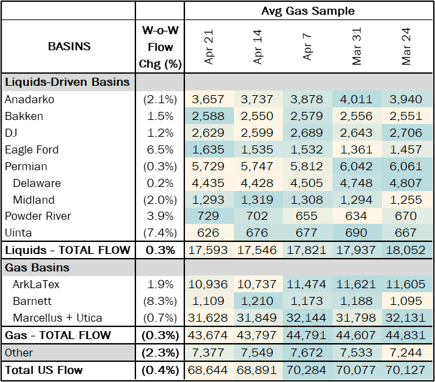This screenshot has width=435, height=382.
Task: Click the Delaware sub-basin label
Action: 37,183
